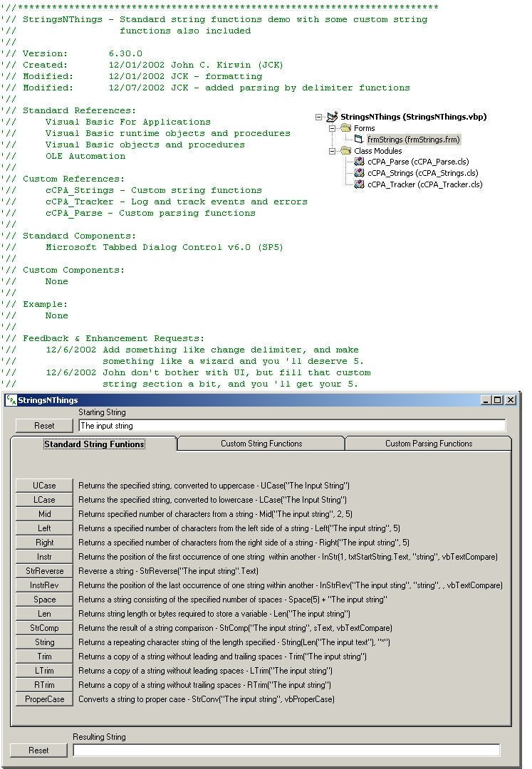Collapse the Forms folder node
The width and height of the screenshot is (532, 769).
332,129
